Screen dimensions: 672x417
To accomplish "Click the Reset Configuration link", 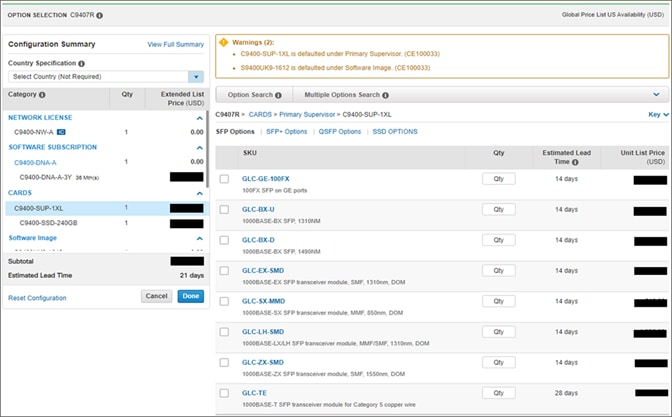I will (37, 298).
